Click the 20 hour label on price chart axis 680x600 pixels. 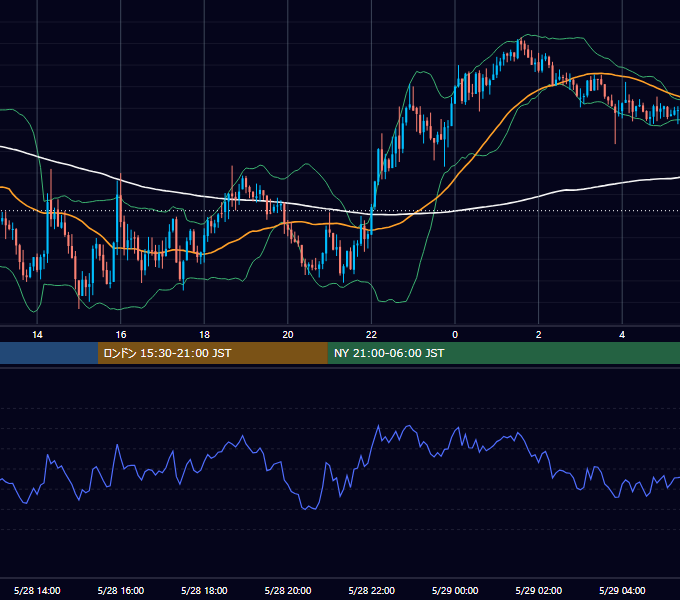288,335
